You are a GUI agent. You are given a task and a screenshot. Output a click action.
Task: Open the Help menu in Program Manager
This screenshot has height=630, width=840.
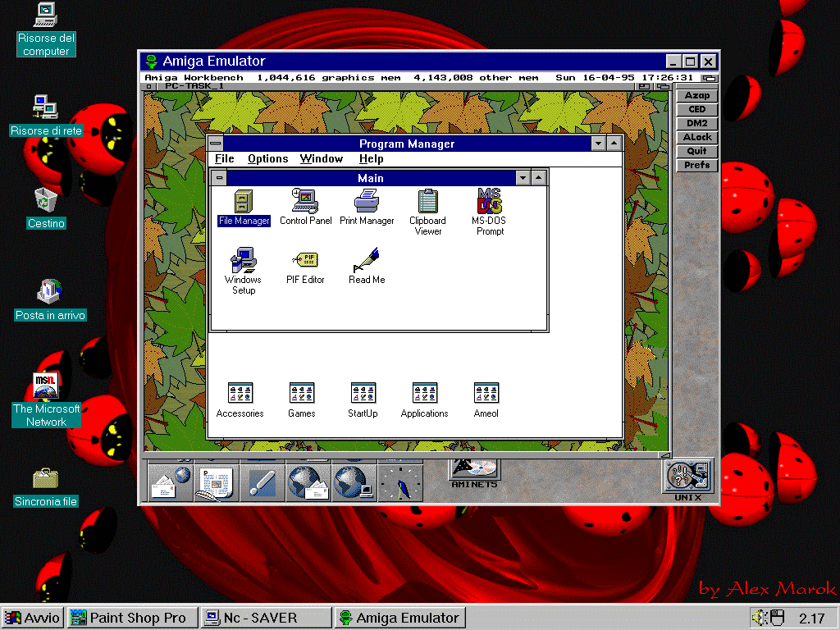(x=372, y=158)
